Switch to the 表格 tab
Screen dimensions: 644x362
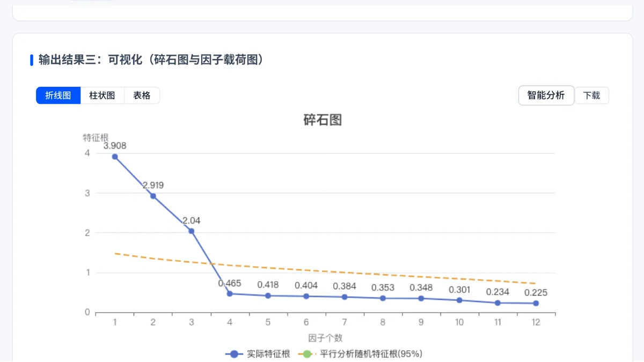click(142, 95)
